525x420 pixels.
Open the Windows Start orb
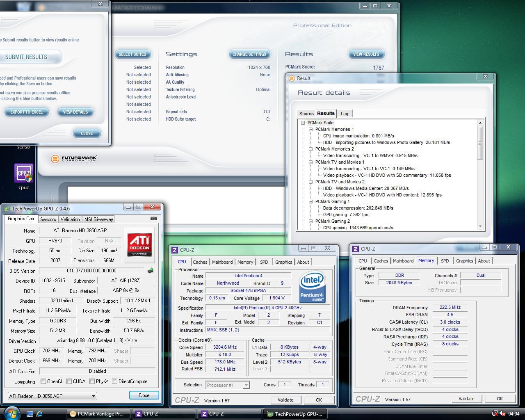click(x=11, y=413)
